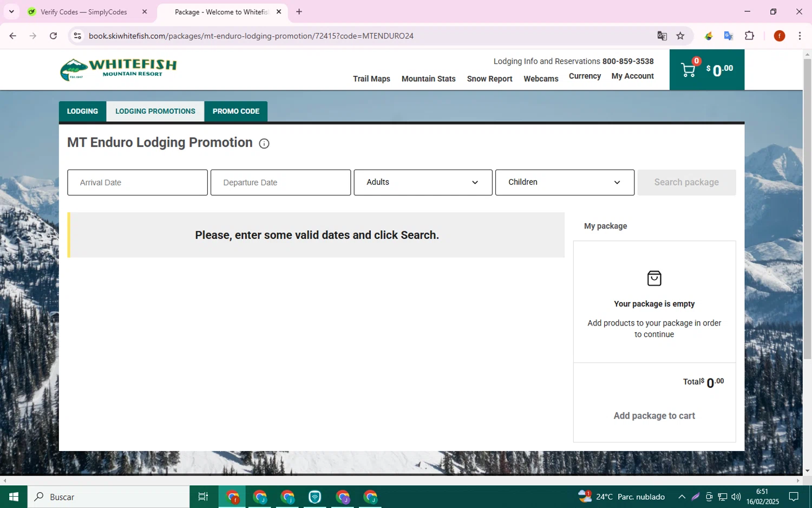The height and width of the screenshot is (508, 812).
Task: View site information icon in address bar
Action: pos(77,36)
